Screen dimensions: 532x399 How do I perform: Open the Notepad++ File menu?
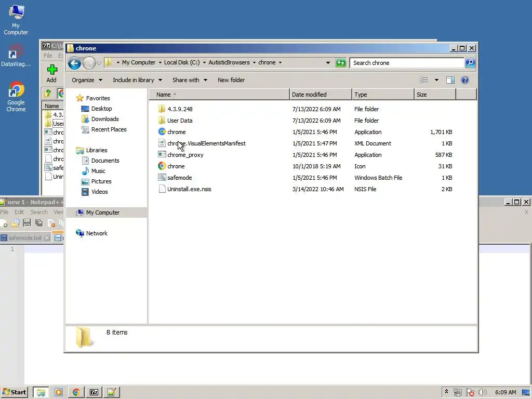click(x=4, y=212)
